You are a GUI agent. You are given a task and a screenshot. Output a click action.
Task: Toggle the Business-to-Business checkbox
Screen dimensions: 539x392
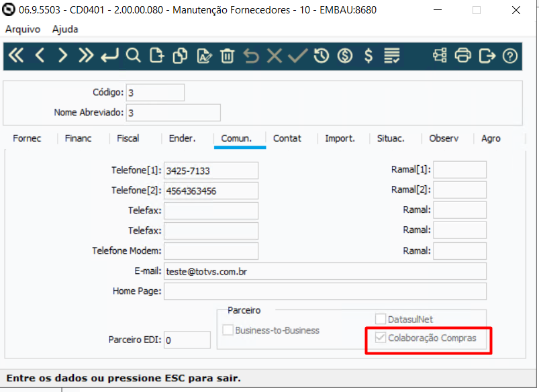pyautogui.click(x=228, y=330)
